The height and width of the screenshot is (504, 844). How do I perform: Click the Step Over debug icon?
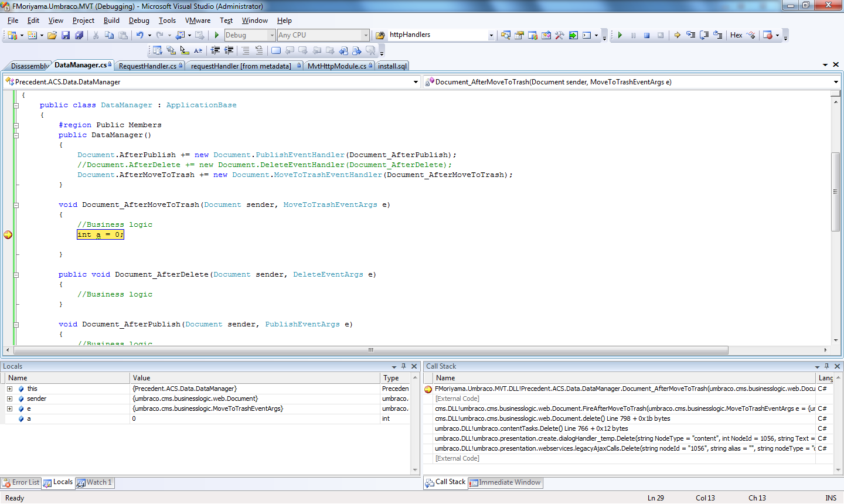click(705, 35)
